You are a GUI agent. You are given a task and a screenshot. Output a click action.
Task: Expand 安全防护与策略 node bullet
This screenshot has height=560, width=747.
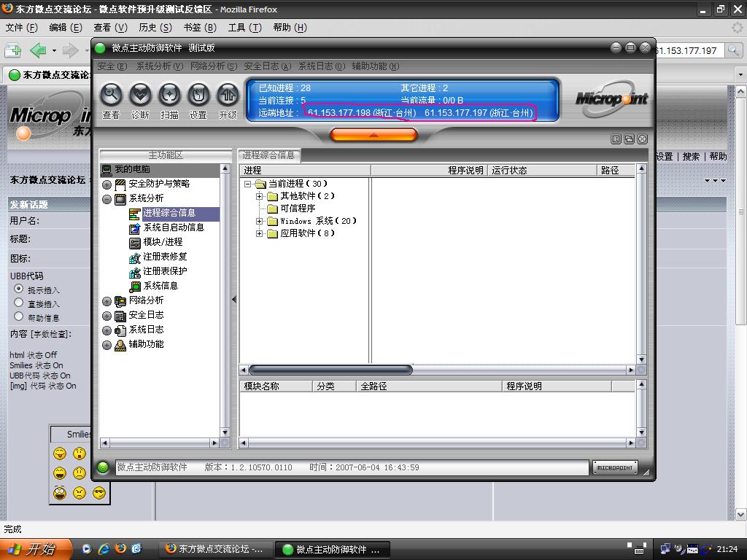point(107,184)
